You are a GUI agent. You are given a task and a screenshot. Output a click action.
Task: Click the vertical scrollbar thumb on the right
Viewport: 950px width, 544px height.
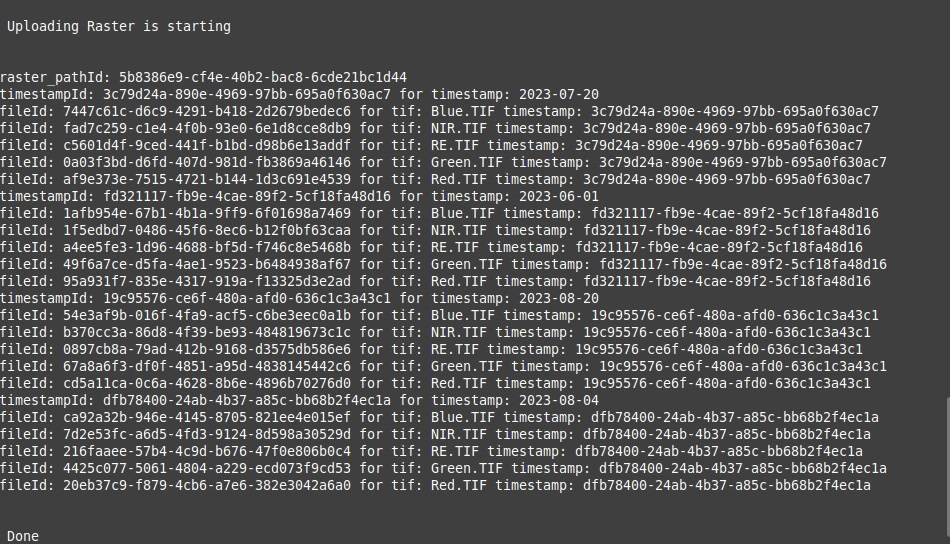coord(948,466)
